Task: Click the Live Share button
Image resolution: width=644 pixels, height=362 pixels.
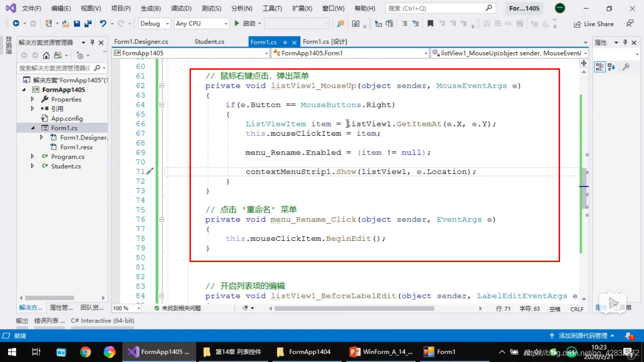Action: pyautogui.click(x=594, y=24)
